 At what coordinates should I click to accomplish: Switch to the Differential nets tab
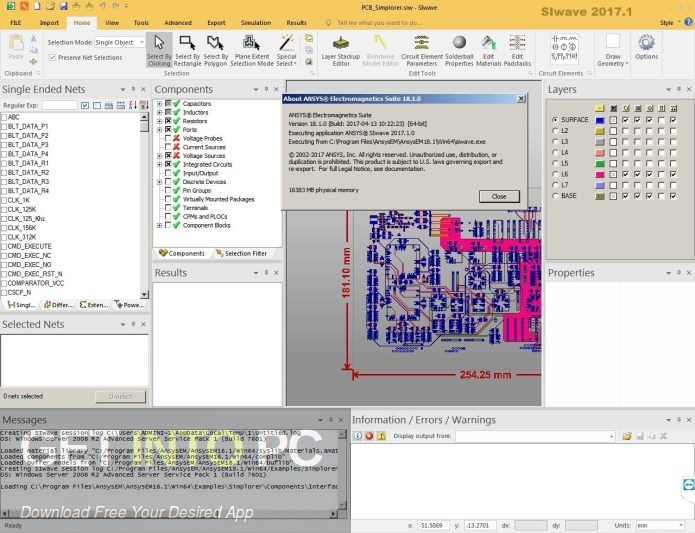(x=58, y=305)
